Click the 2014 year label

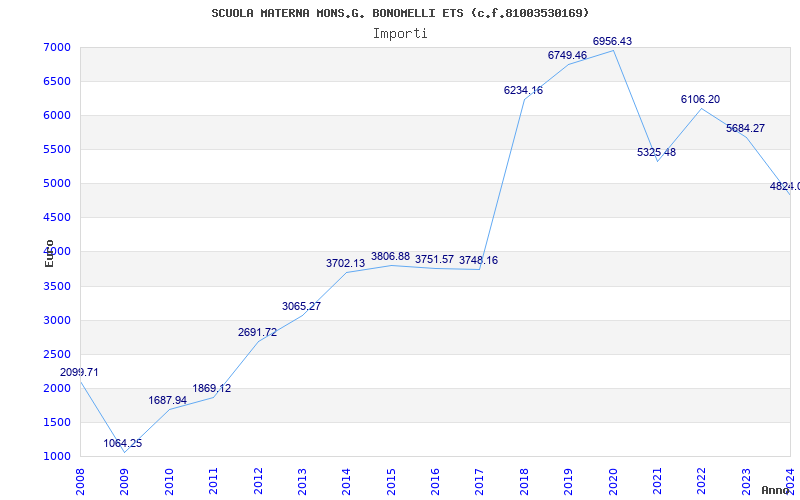[346, 482]
